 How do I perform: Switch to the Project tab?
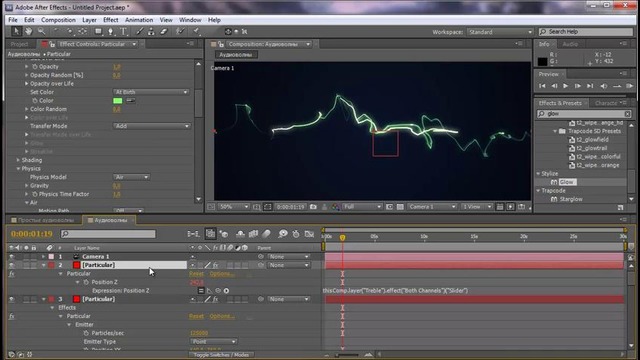pyautogui.click(x=19, y=44)
